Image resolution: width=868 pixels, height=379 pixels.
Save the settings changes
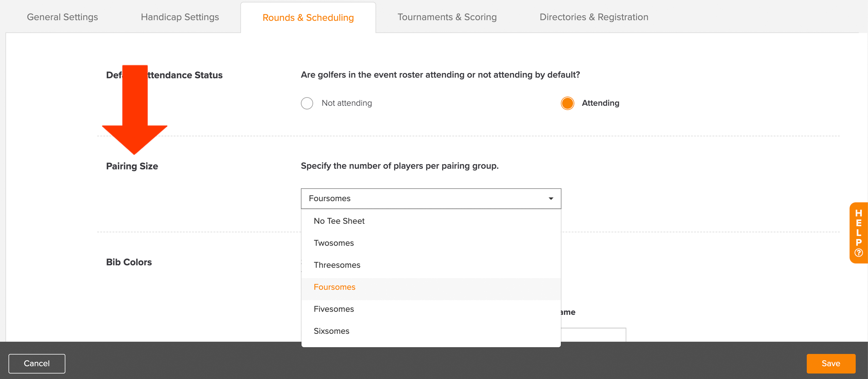click(x=831, y=364)
